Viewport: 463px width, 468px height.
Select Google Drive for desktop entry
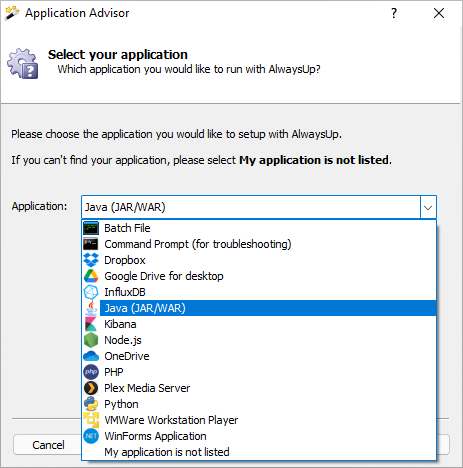click(259, 276)
